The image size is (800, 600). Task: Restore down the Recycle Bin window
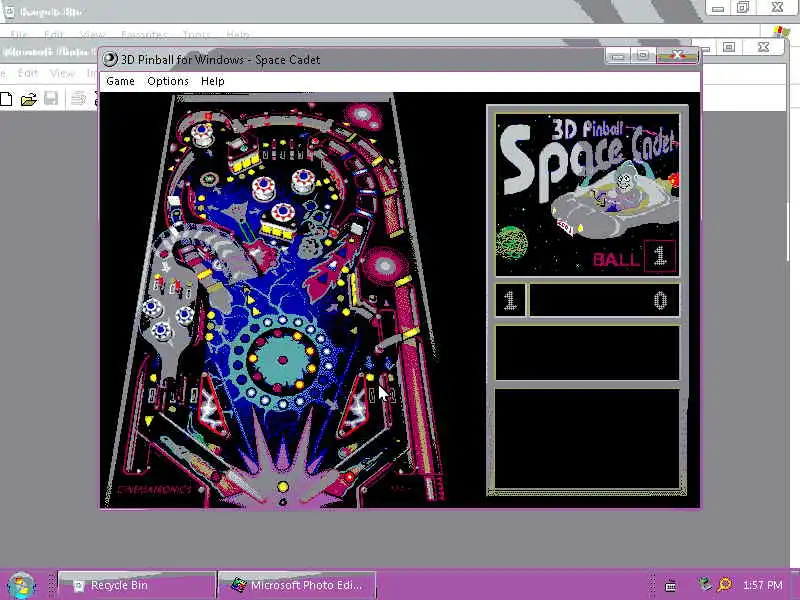pyautogui.click(x=742, y=8)
